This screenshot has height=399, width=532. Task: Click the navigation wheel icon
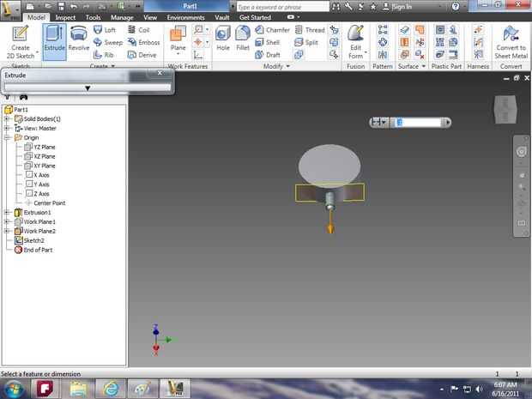522,152
